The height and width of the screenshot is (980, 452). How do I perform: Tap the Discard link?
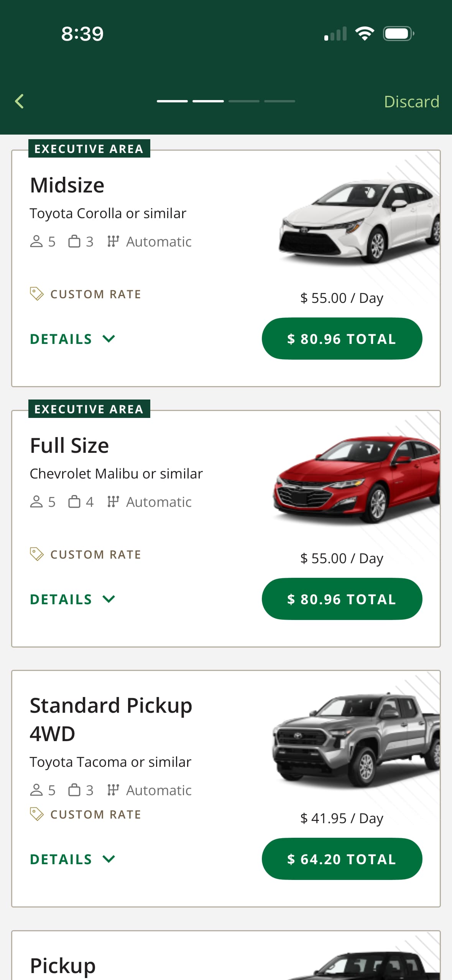(411, 102)
